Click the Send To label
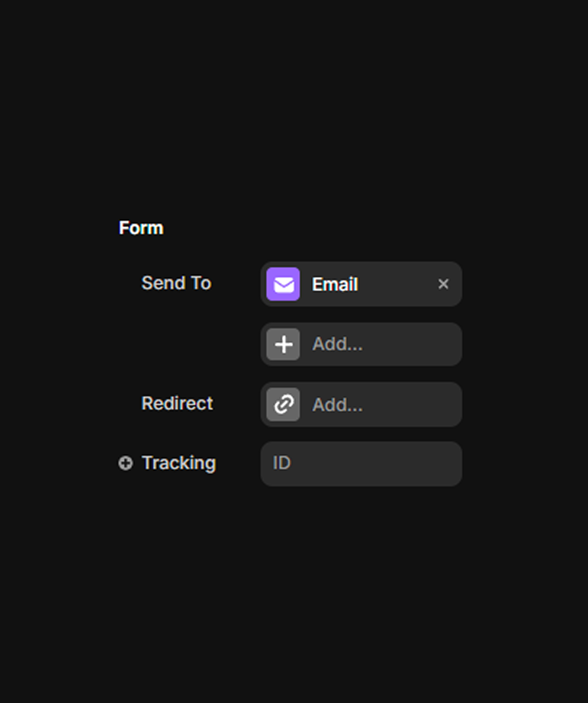 176,284
